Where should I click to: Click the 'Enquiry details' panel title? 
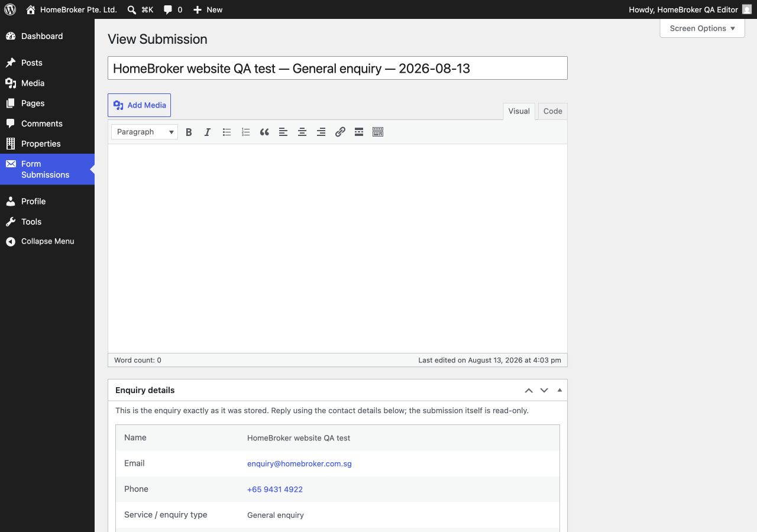145,390
